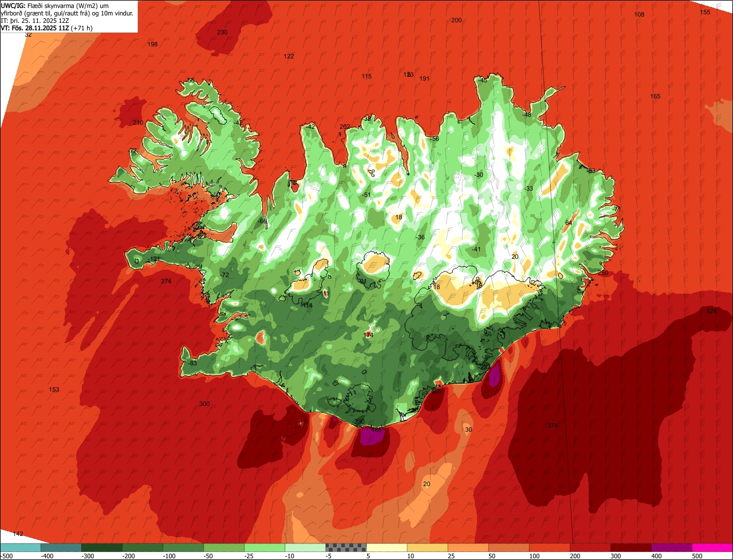Click the '-48' flux value over land
Viewport: 733px width, 560px height.
526,115
